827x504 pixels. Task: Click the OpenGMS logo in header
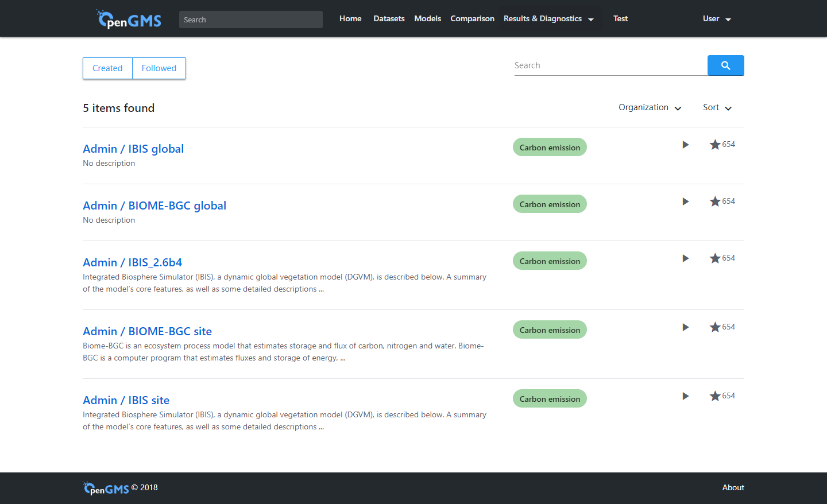(x=130, y=20)
